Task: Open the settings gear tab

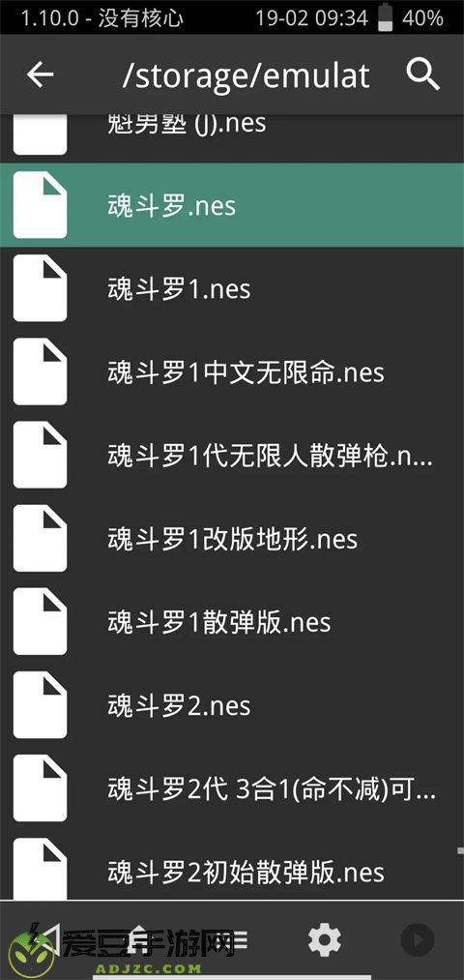Action: 325,940
